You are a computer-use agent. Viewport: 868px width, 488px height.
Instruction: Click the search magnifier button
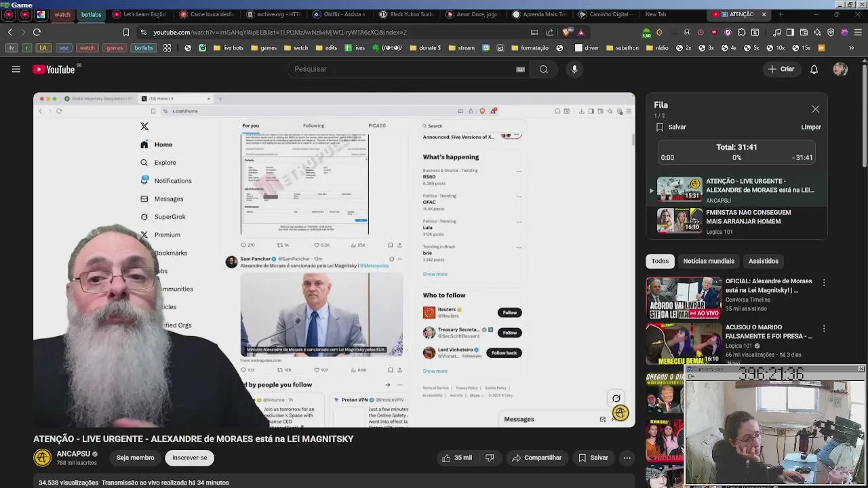(x=543, y=69)
